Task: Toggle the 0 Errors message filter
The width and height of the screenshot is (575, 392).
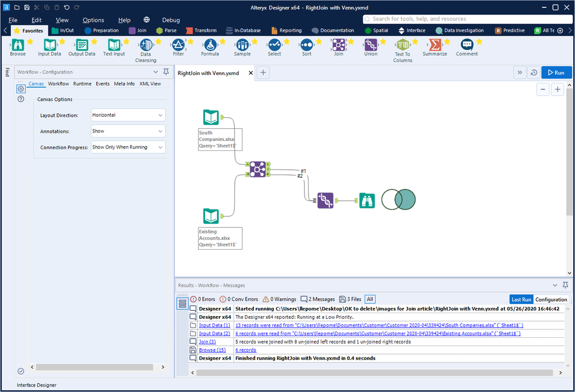Action: (203, 299)
